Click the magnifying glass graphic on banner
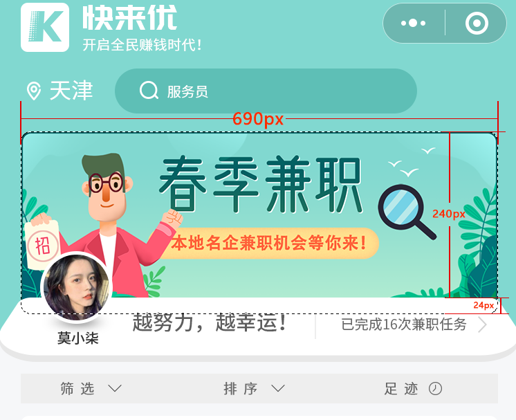This screenshot has width=516, height=420. (407, 212)
